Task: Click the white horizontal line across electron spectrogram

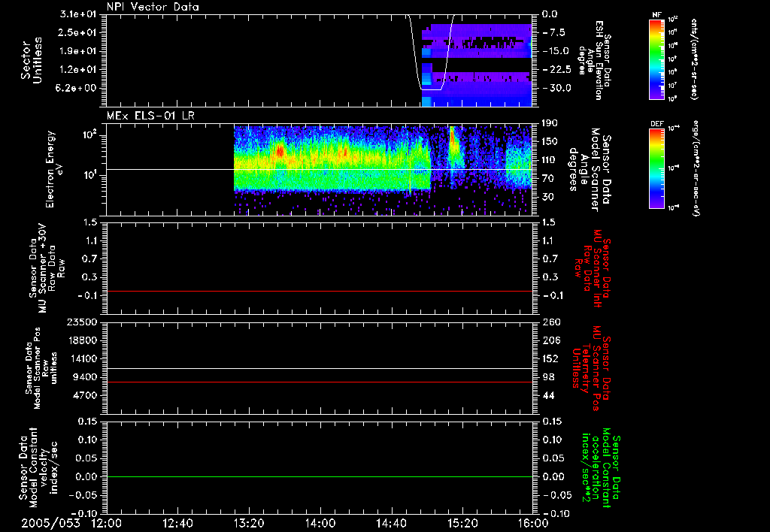Action: point(320,169)
